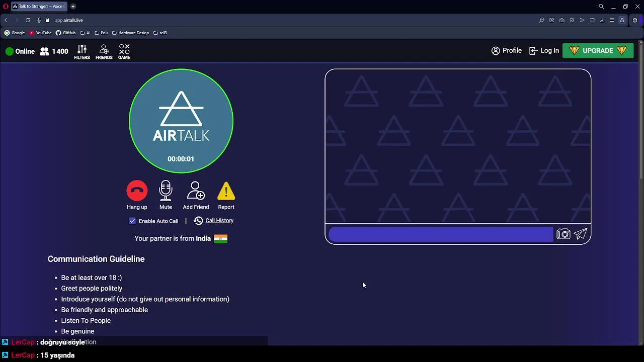Click the edit note icon in toolbar
This screenshot has height=362, width=644.
(x=552, y=20)
